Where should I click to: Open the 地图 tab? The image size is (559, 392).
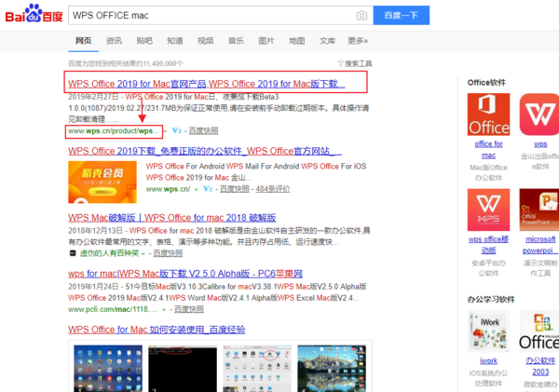pos(297,41)
